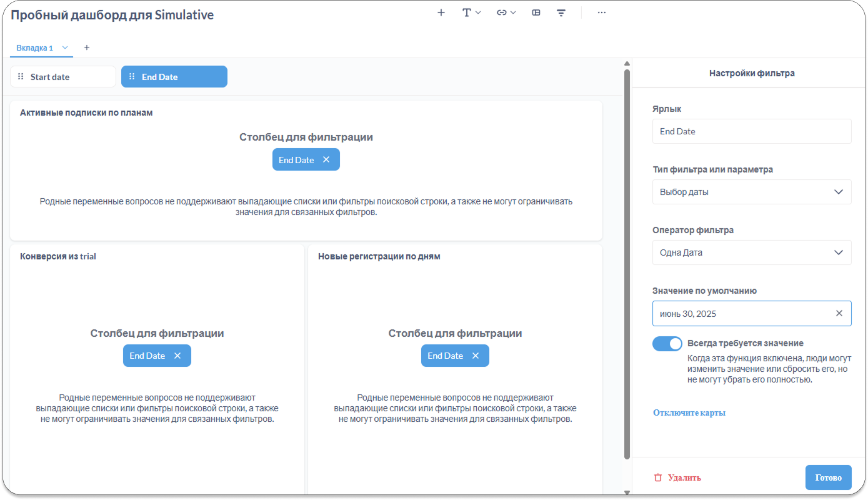868x500 pixels.
Task: Open the Вкладка 1 tab chevron menu
Action: pos(65,47)
